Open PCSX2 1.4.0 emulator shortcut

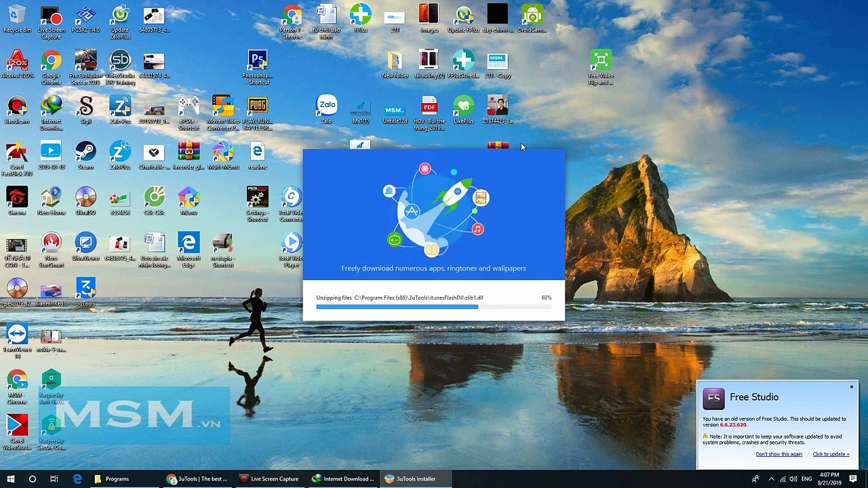point(85,20)
